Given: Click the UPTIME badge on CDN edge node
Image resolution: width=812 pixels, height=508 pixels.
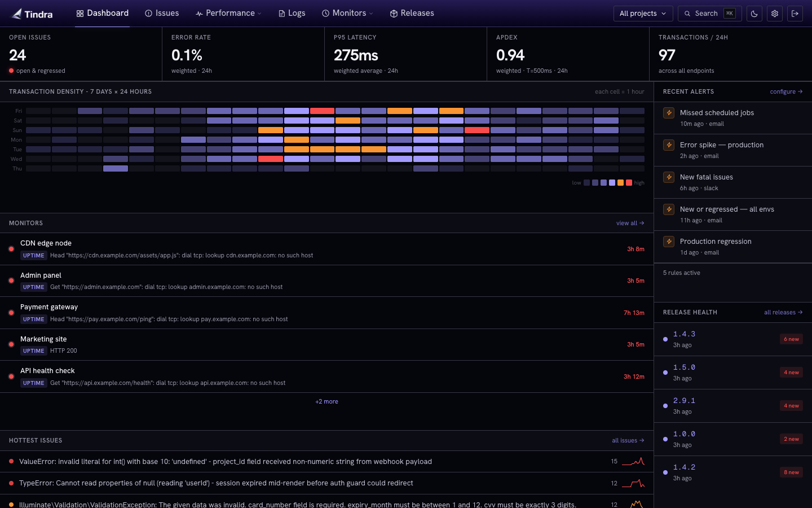Looking at the screenshot, I should coord(33,255).
